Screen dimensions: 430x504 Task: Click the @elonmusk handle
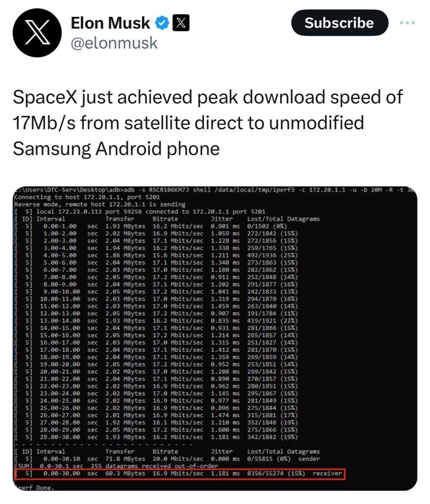(x=114, y=43)
